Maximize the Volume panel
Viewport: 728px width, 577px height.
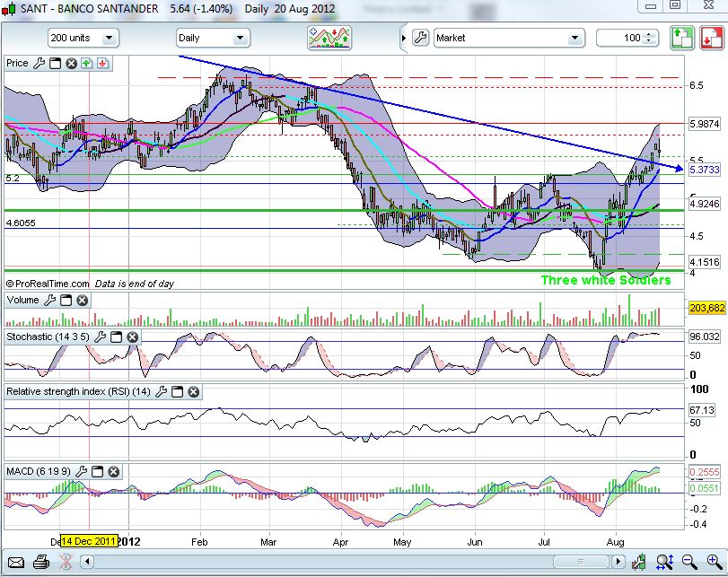pos(66,301)
